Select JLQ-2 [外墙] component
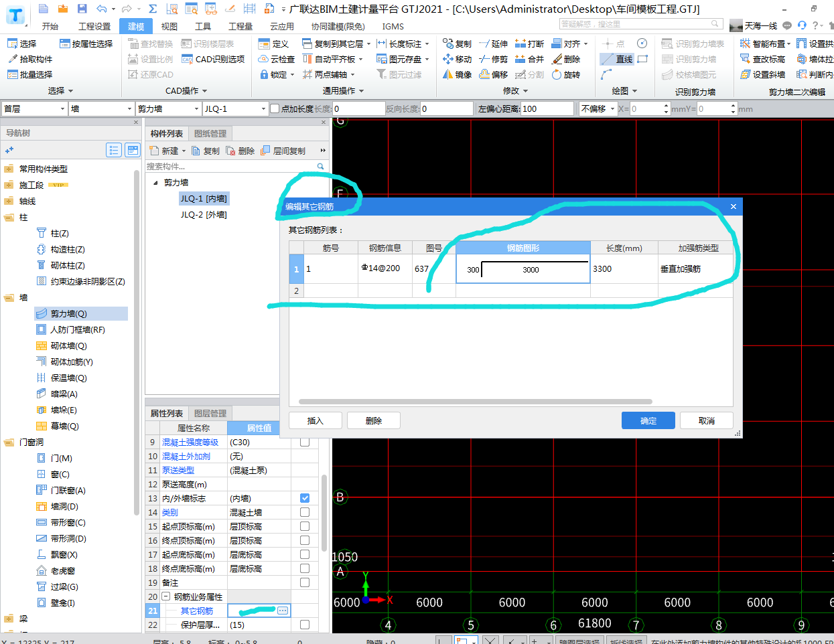Screen dimensions: 834x644 [x=204, y=214]
